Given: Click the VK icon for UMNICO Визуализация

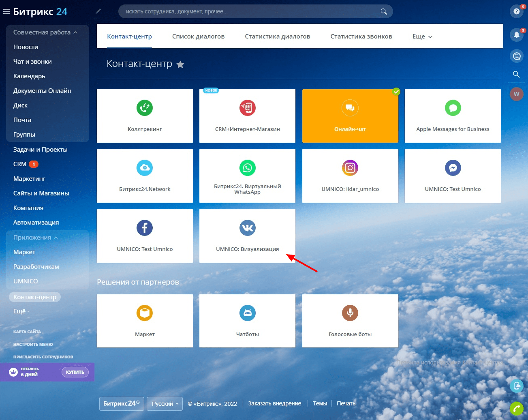Looking at the screenshot, I should click(247, 228).
